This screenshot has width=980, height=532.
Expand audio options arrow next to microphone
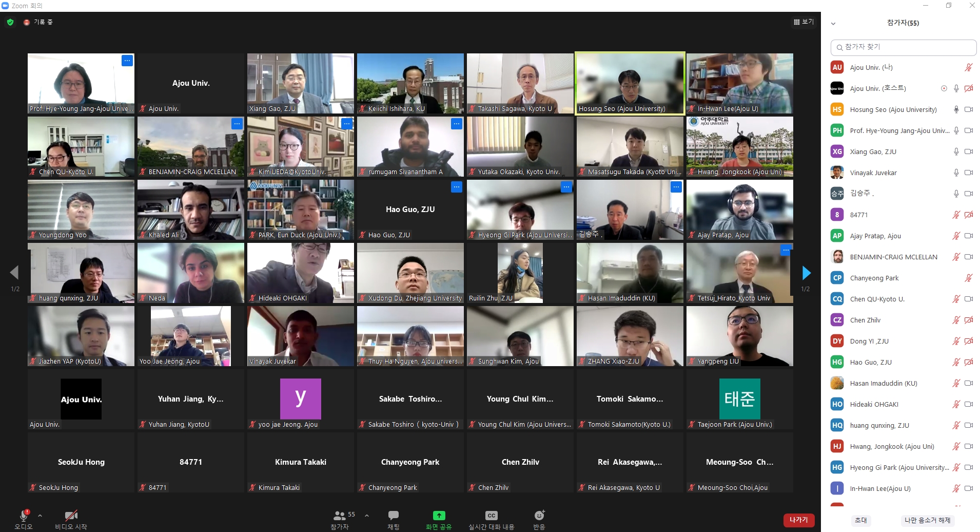40,516
